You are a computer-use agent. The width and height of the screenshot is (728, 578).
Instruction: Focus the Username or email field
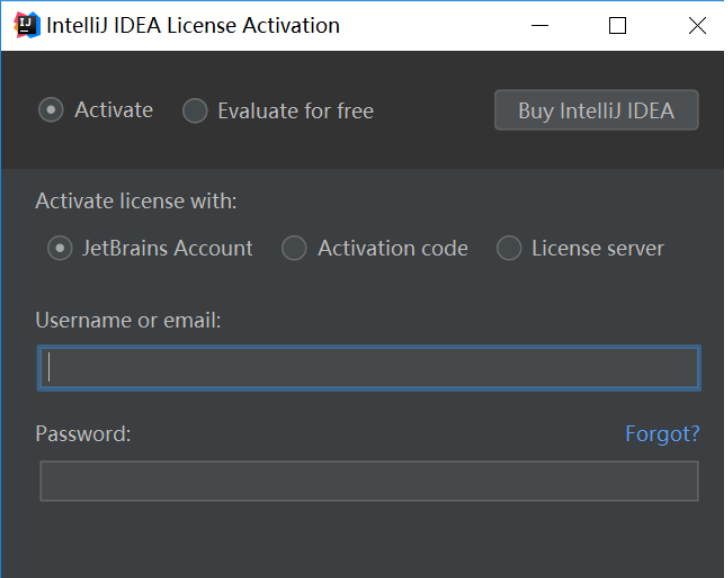point(369,368)
